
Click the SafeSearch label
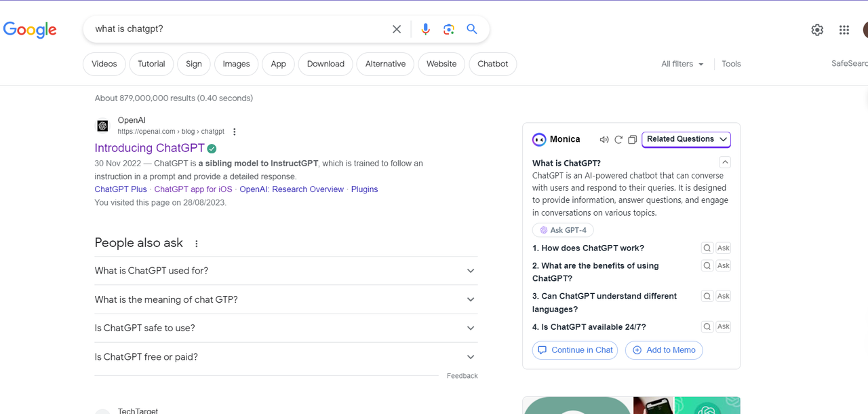click(850, 64)
